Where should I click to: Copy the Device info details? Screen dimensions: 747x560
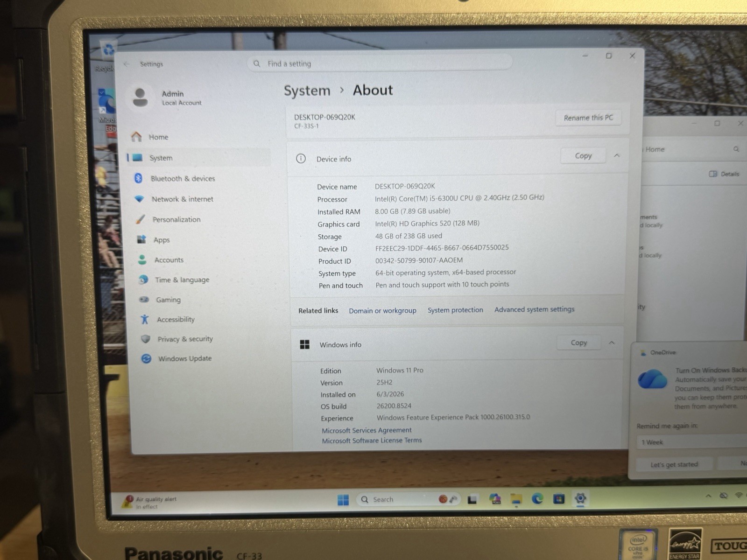pyautogui.click(x=583, y=156)
